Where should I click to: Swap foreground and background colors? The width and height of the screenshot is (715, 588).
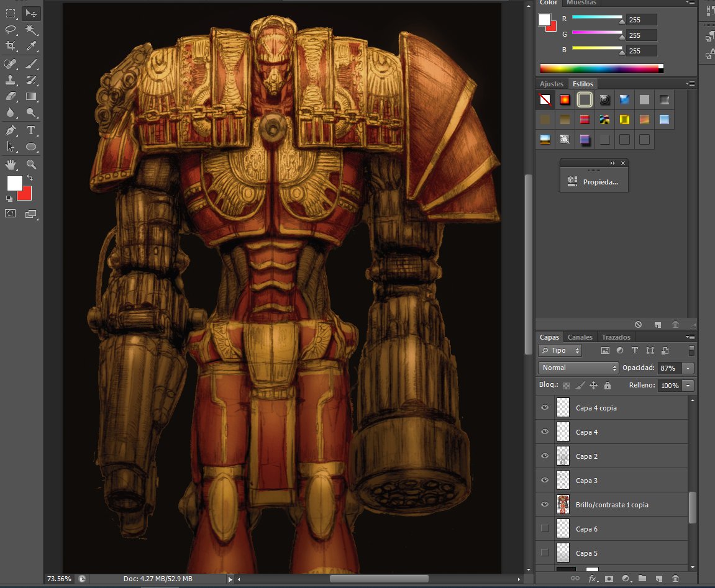click(30, 178)
